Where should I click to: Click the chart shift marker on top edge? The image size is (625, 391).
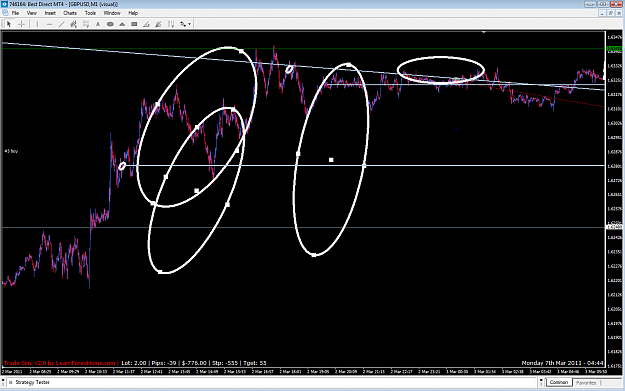point(483,32)
